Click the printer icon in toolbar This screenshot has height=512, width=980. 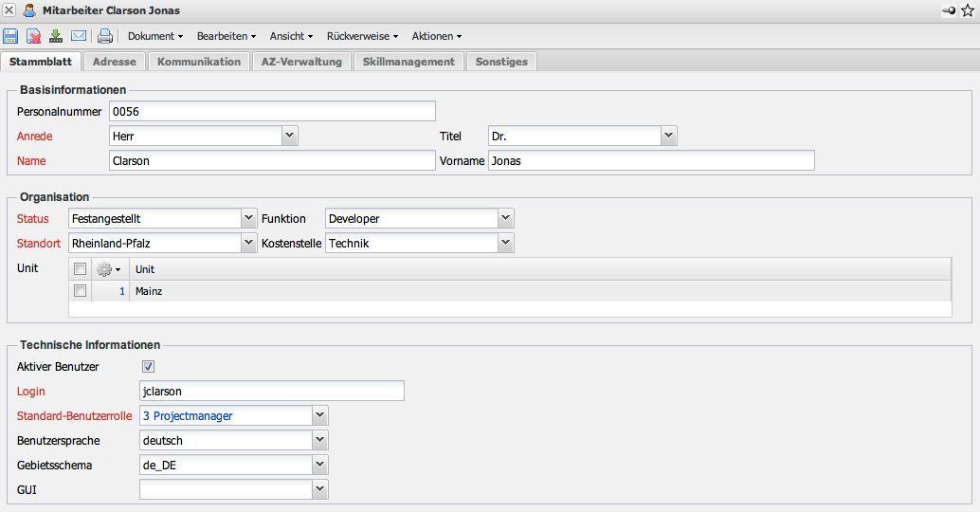point(105,37)
